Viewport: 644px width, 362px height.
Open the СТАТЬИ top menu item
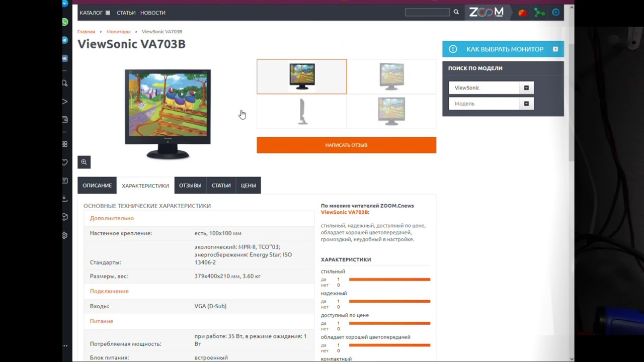pos(126,13)
